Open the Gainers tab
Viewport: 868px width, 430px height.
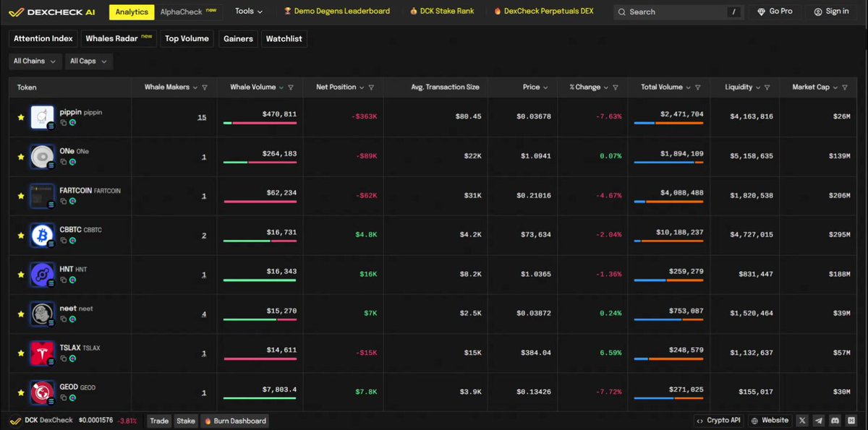coord(239,38)
